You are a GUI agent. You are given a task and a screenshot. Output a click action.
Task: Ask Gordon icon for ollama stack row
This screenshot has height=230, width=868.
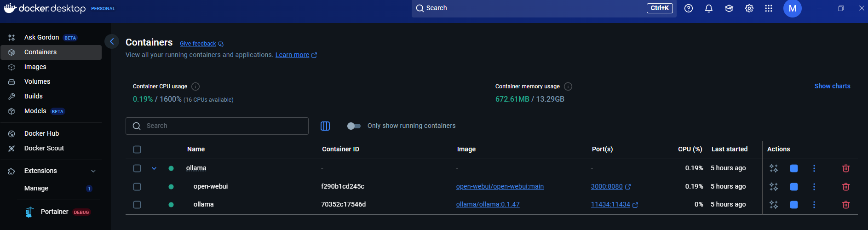click(x=774, y=168)
